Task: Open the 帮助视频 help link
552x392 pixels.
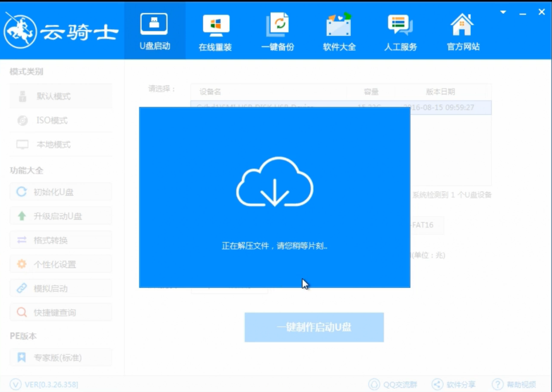Action: point(514,385)
